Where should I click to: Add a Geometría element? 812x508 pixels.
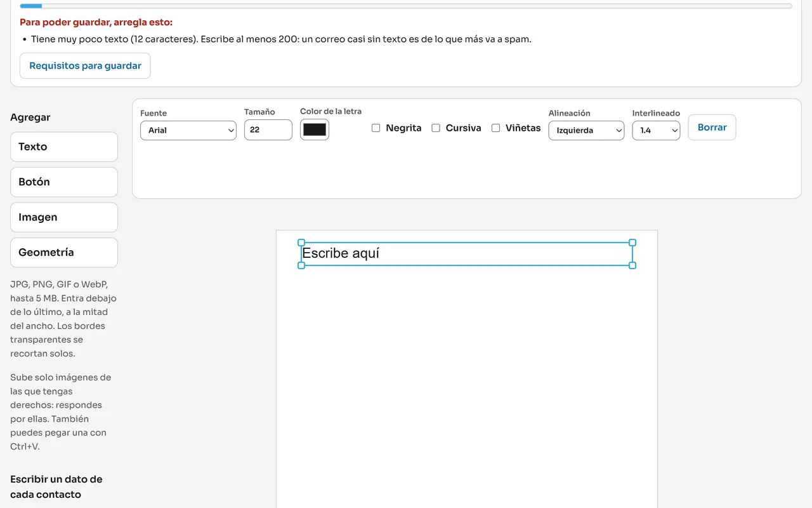64,253
